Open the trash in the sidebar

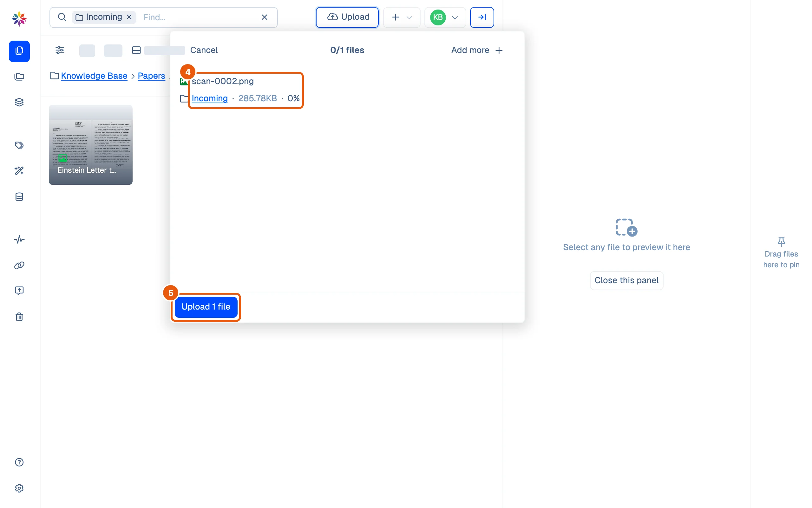tap(19, 317)
